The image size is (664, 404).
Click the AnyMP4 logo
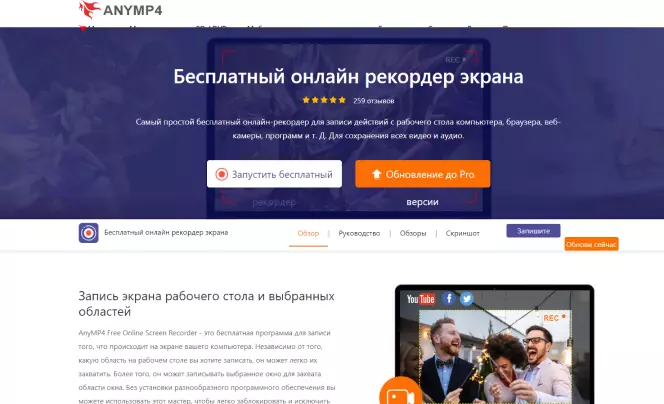pyautogui.click(x=121, y=10)
